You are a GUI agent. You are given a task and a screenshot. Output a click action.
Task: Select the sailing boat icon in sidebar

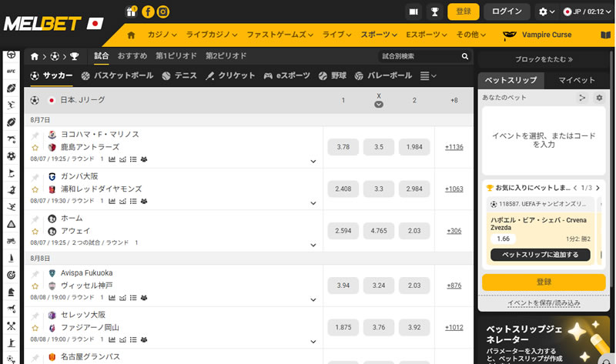coord(11,258)
